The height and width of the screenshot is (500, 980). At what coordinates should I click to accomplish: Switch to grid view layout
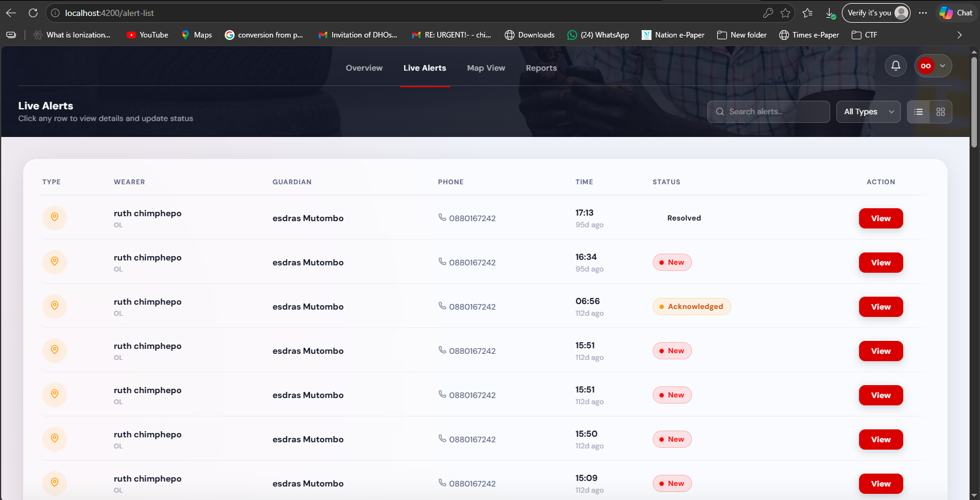pyautogui.click(x=941, y=112)
